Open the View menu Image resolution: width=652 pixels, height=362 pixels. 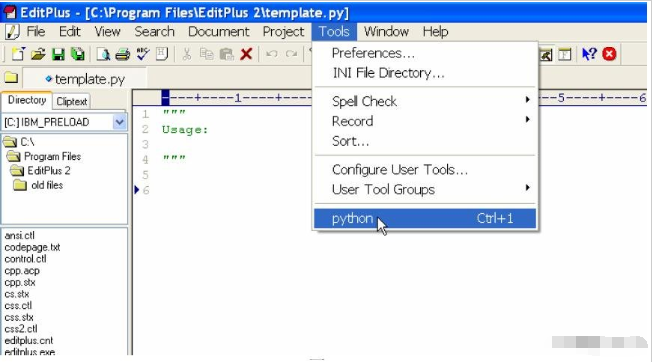click(x=107, y=32)
